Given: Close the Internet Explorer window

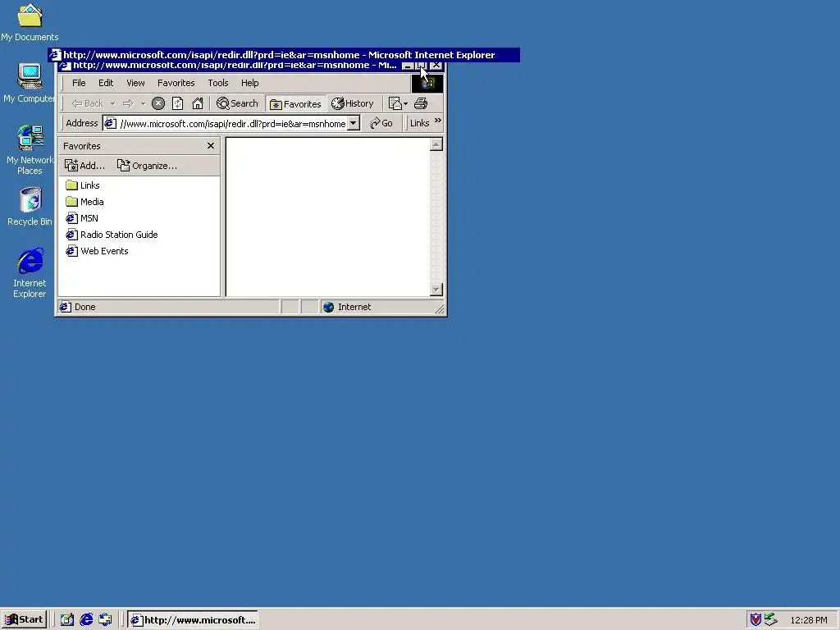Looking at the screenshot, I should tap(436, 66).
